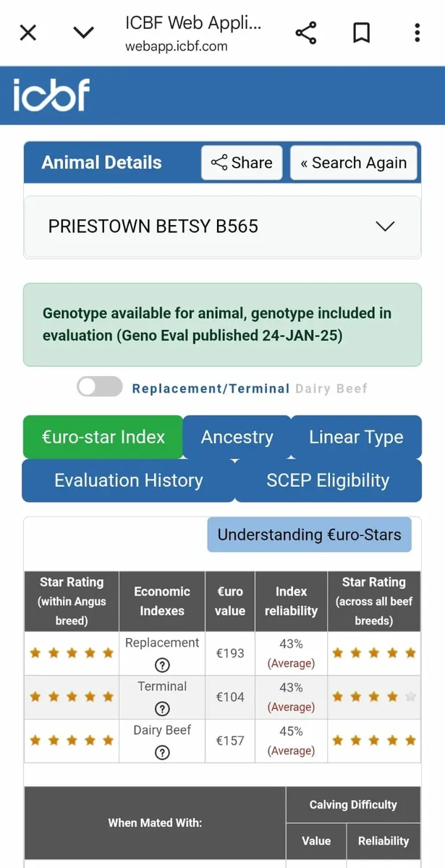Image resolution: width=445 pixels, height=868 pixels.
Task: Close the browser tab with X icon
Action: coord(28,33)
